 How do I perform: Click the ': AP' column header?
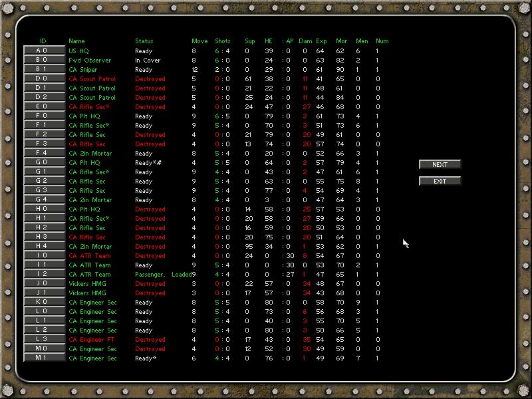(x=288, y=41)
